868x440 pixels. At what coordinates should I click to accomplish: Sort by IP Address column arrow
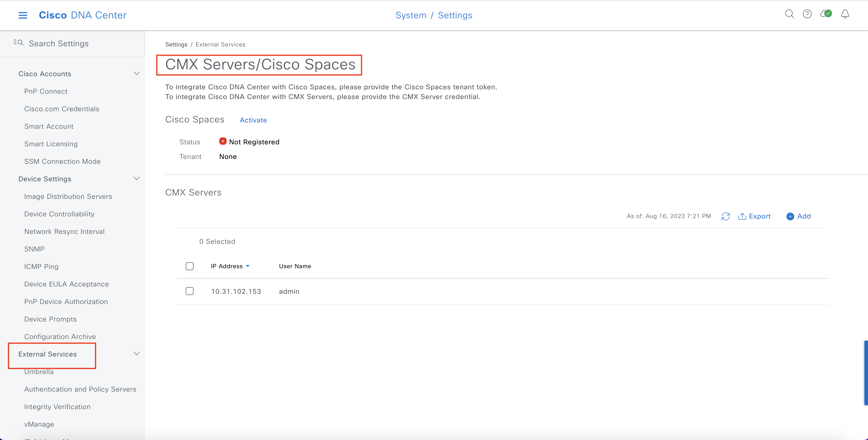(248, 266)
